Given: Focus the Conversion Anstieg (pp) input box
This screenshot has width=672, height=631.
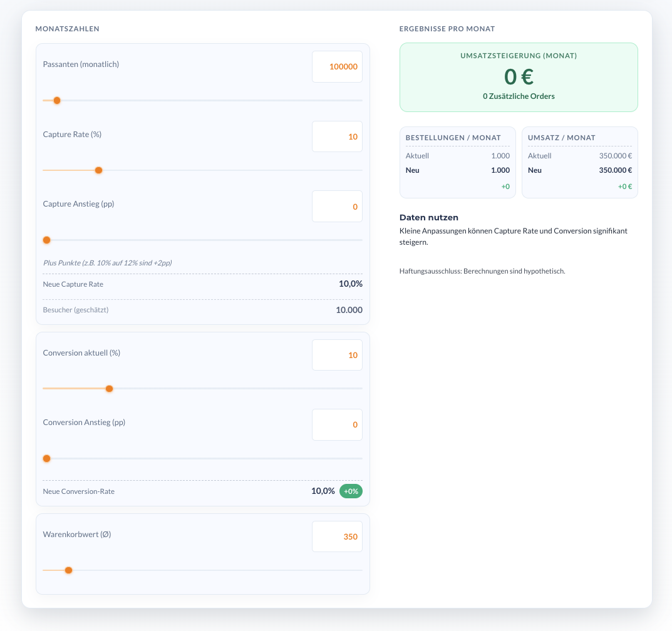Looking at the screenshot, I should pos(337,424).
